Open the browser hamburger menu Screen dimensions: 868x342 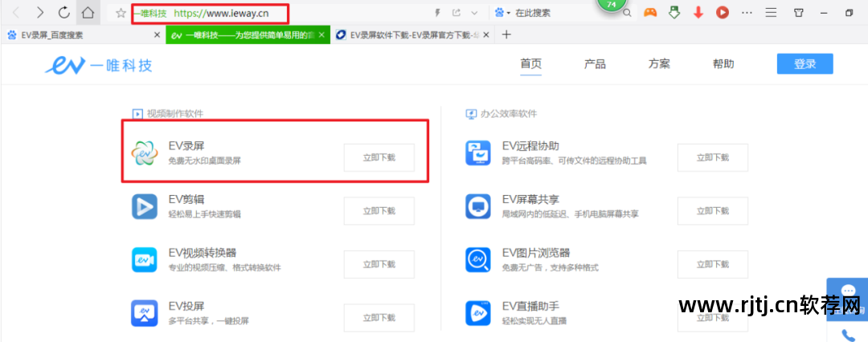[x=771, y=12]
